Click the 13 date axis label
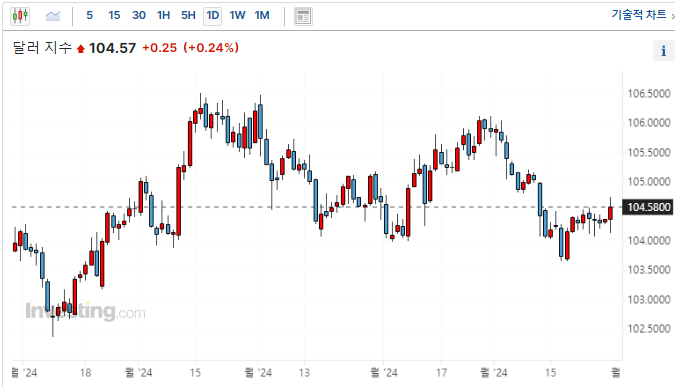Image resolution: width=675 pixels, height=387 pixels. pyautogui.click(x=304, y=372)
